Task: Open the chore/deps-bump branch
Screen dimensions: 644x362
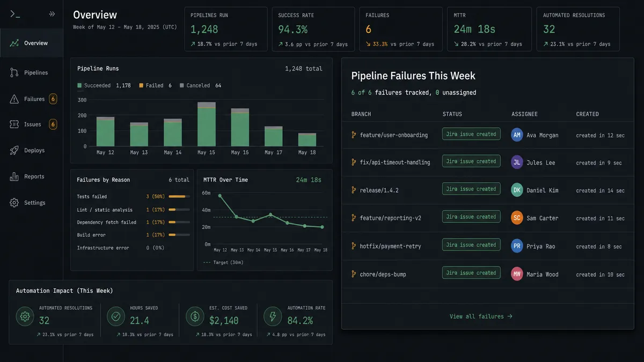Action: coord(383,274)
